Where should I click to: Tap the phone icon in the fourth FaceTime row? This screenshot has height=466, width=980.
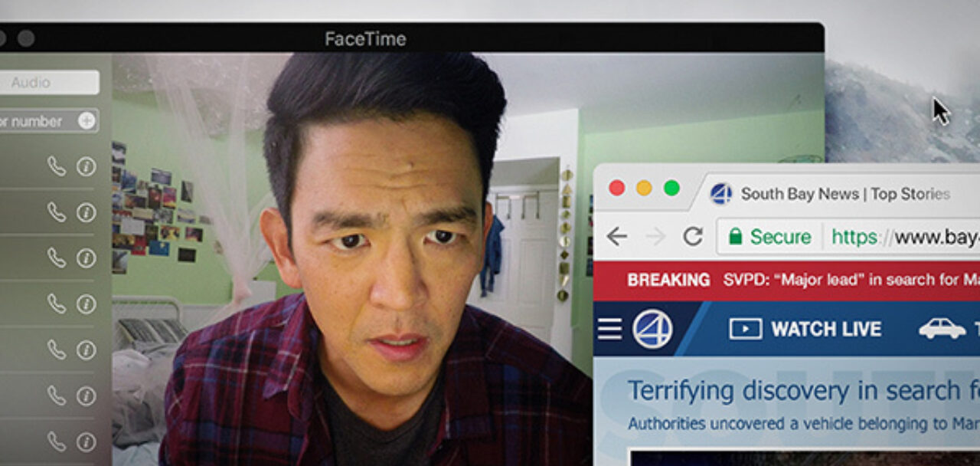(x=57, y=304)
